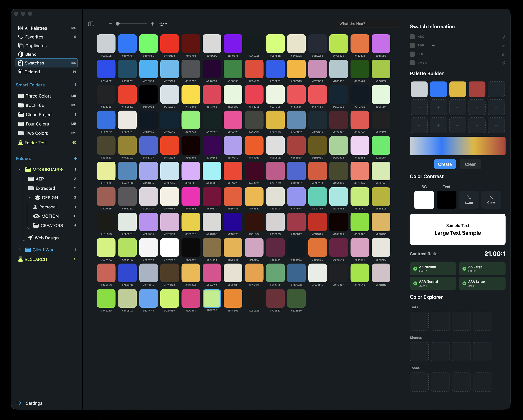Click the minus zoom-out icon
Viewport: 523px width, 420px height.
pos(110,23)
